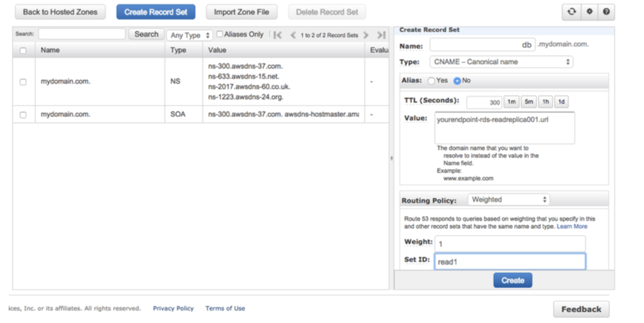
Task: Click the Weight input field
Action: coord(509,243)
